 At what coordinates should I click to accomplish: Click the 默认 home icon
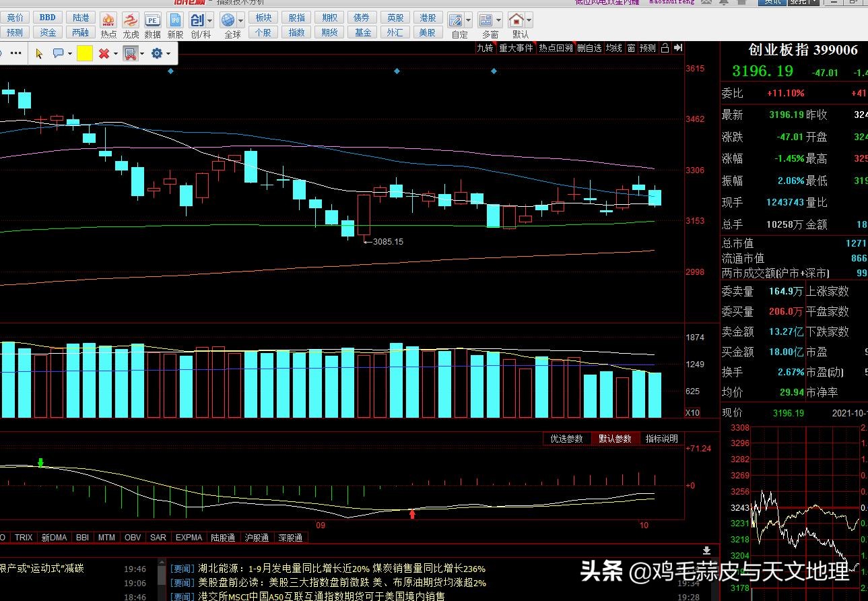[516, 20]
